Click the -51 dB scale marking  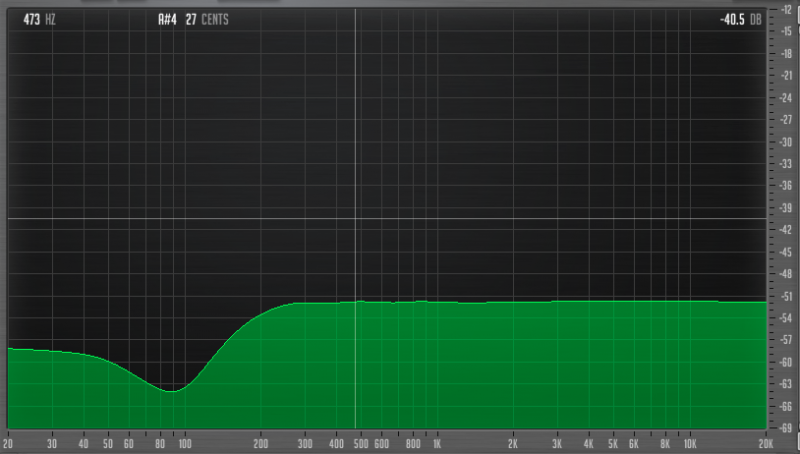pyautogui.click(x=787, y=296)
